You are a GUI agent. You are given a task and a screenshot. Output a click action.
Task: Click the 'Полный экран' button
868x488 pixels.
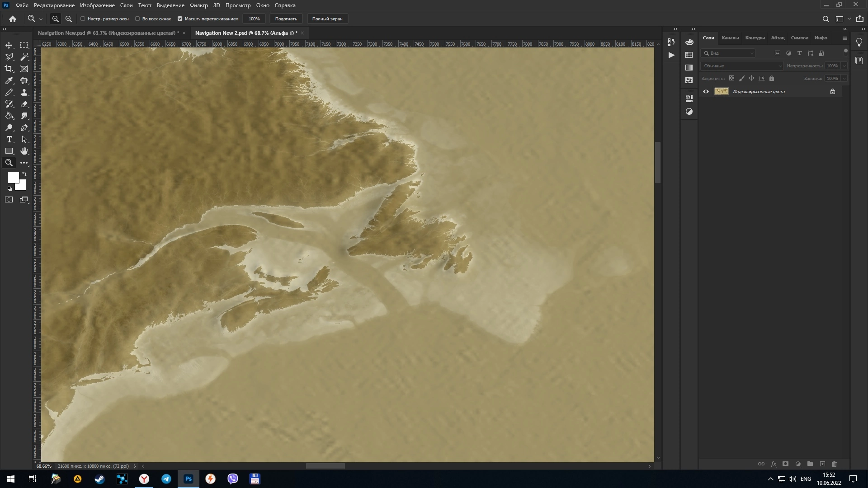[x=327, y=19]
